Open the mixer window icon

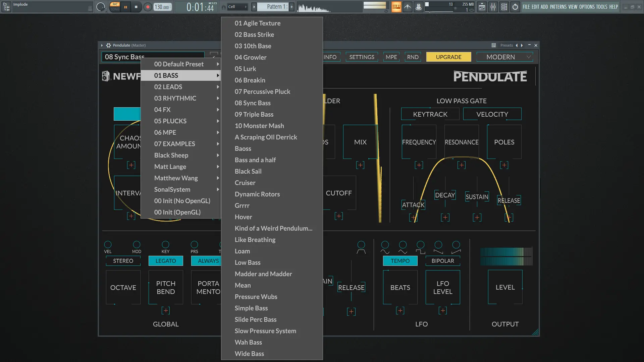(493, 7)
